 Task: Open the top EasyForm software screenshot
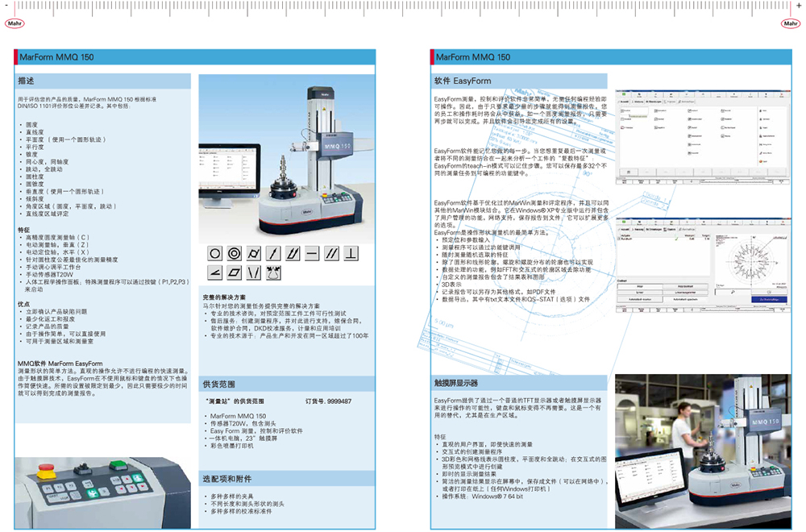click(x=703, y=137)
